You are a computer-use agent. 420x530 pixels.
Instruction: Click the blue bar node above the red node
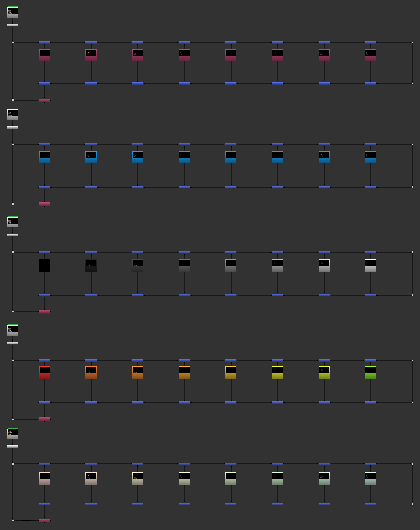point(45,360)
